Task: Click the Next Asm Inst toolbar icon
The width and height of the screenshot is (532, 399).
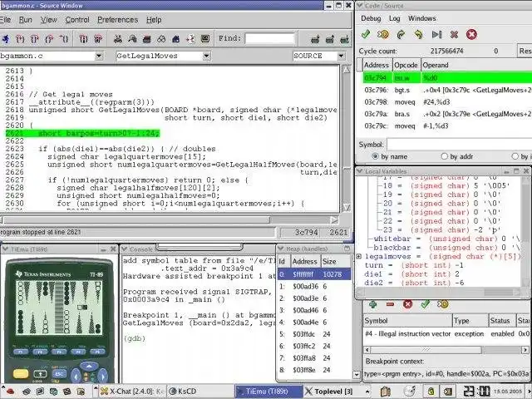Action: (x=98, y=39)
